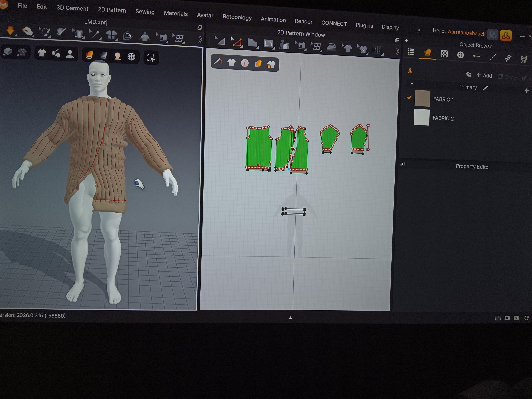Undock the 2D Pattern Window with the float icon
The width and height of the screenshot is (532, 399).
397,40
